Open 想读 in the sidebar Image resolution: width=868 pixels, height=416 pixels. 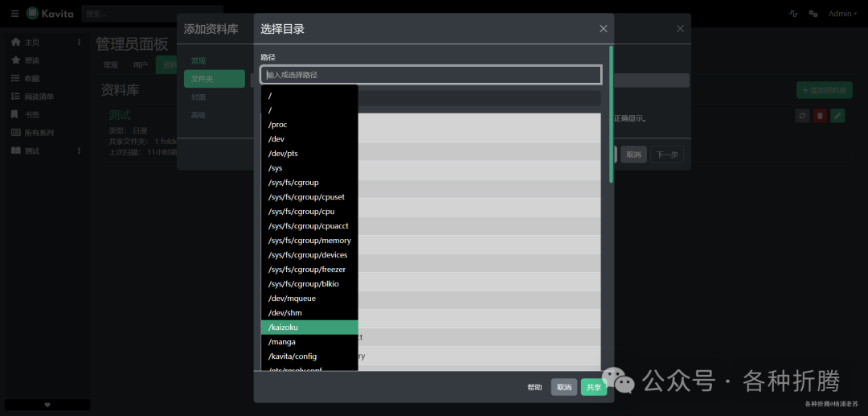coord(32,60)
